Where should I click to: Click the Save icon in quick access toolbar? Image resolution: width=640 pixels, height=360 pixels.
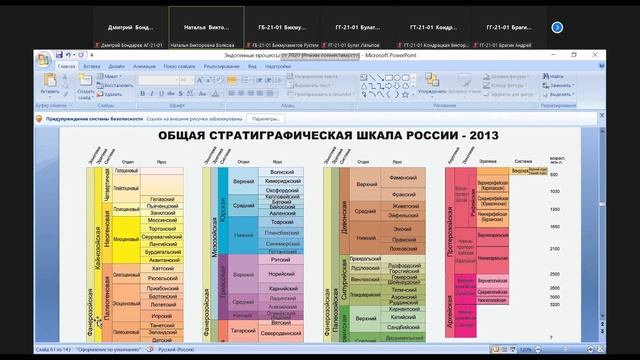pos(59,55)
